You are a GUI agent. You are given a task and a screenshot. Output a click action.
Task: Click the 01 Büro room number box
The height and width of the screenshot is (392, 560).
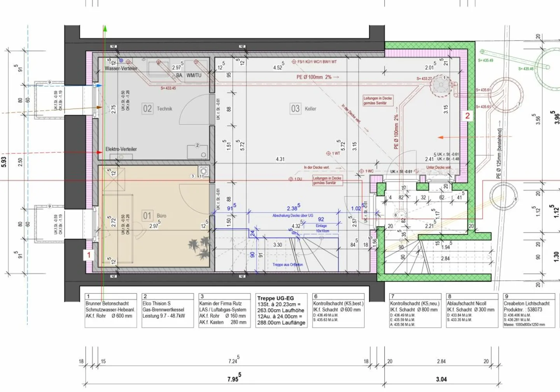click(147, 215)
